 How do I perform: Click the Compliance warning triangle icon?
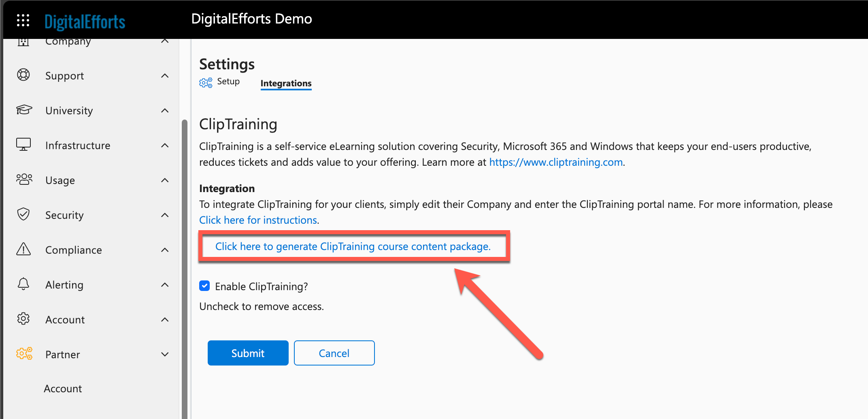[23, 249]
